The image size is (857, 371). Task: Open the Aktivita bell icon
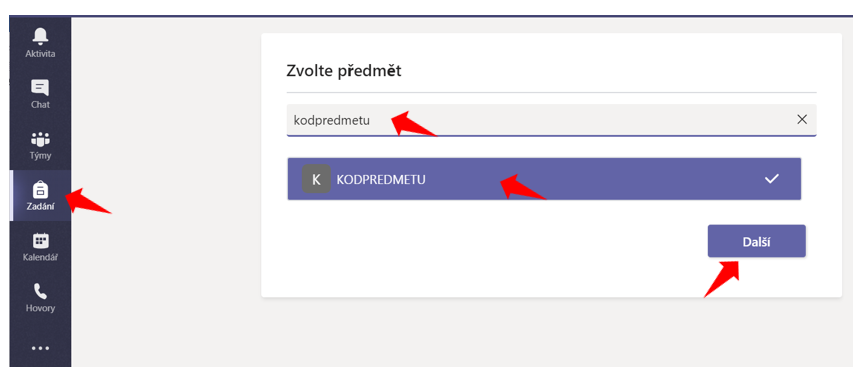click(x=40, y=36)
